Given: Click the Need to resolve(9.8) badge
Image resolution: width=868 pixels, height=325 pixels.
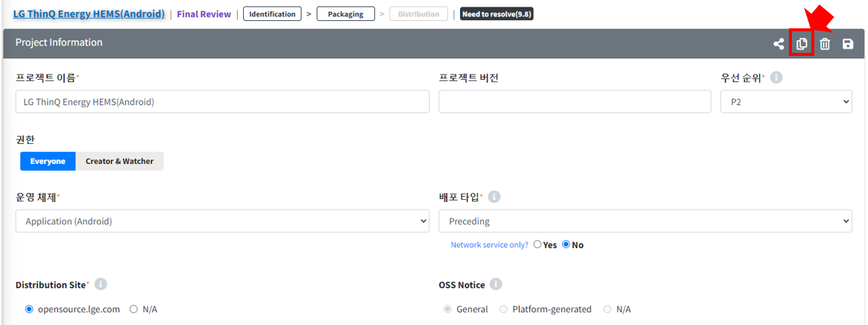Looking at the screenshot, I should (x=497, y=14).
